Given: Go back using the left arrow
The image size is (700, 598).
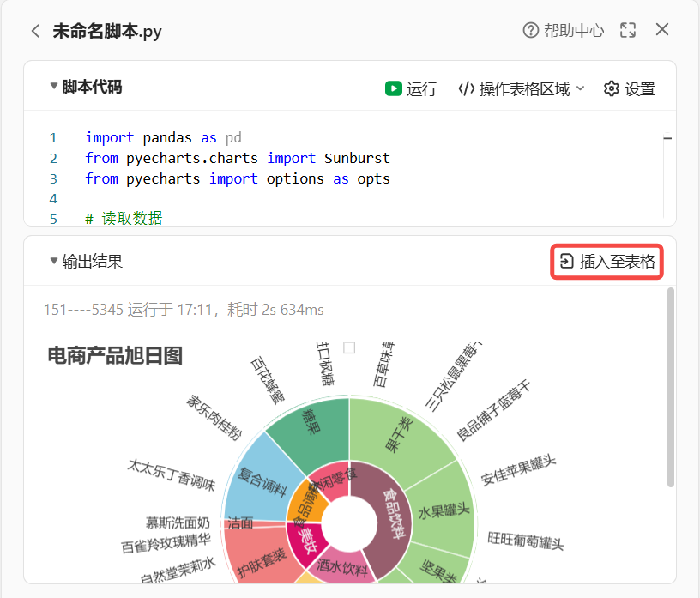Looking at the screenshot, I should 36,31.
